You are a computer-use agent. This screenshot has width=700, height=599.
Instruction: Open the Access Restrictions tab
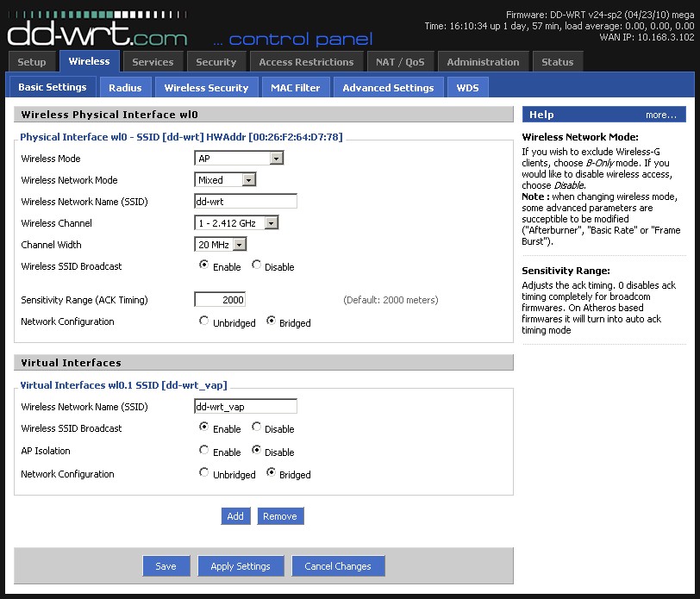(x=306, y=62)
